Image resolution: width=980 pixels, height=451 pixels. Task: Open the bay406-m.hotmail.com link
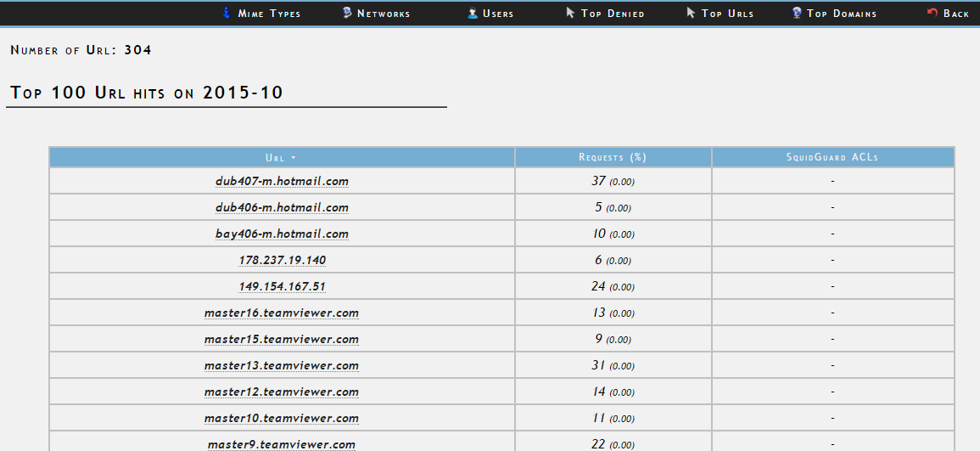[x=282, y=234]
